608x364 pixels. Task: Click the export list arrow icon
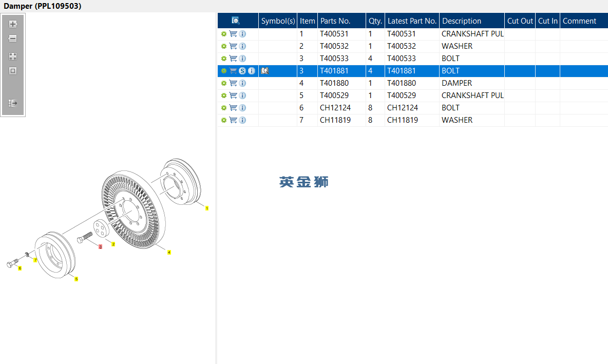pyautogui.click(x=13, y=103)
